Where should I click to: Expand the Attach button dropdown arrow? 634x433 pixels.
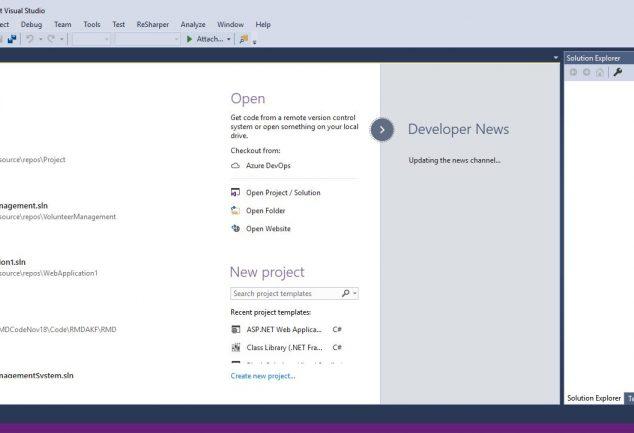(x=228, y=39)
